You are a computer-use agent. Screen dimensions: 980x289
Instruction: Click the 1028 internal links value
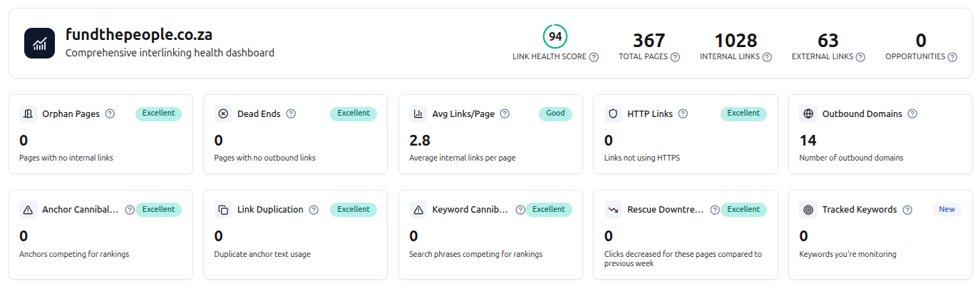[x=736, y=41]
